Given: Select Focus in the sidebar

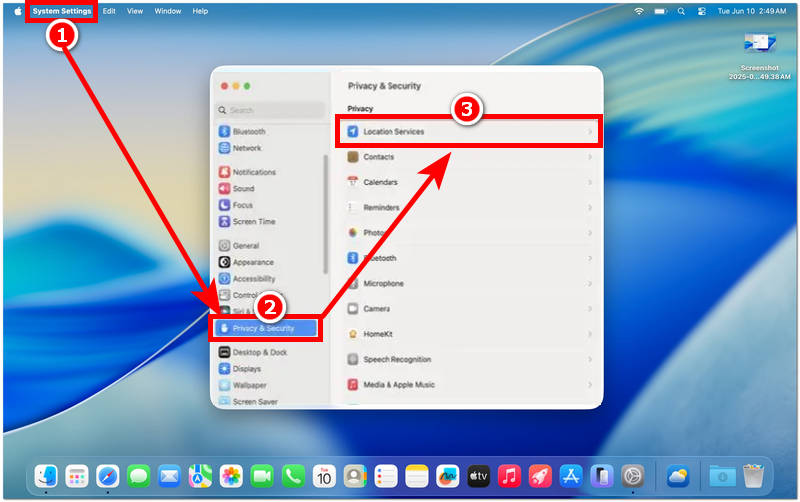Looking at the screenshot, I should click(236, 205).
